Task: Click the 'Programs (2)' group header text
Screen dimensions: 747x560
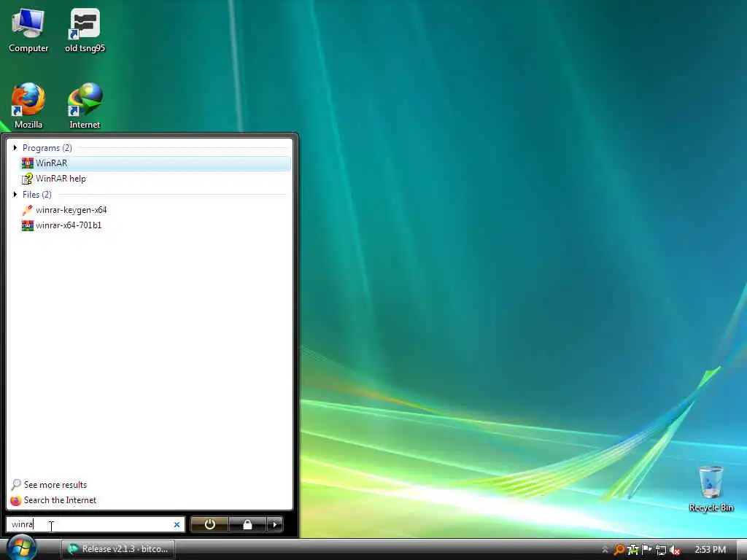Action: pos(47,148)
